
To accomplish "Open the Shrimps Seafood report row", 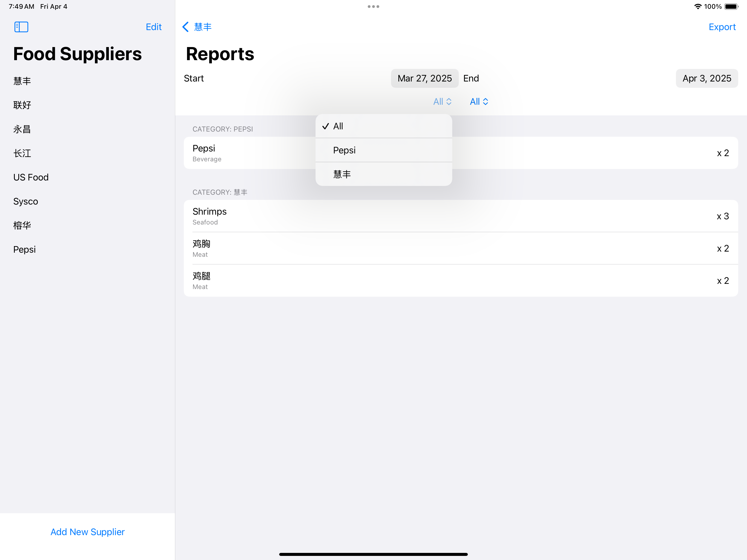I will [x=461, y=216].
